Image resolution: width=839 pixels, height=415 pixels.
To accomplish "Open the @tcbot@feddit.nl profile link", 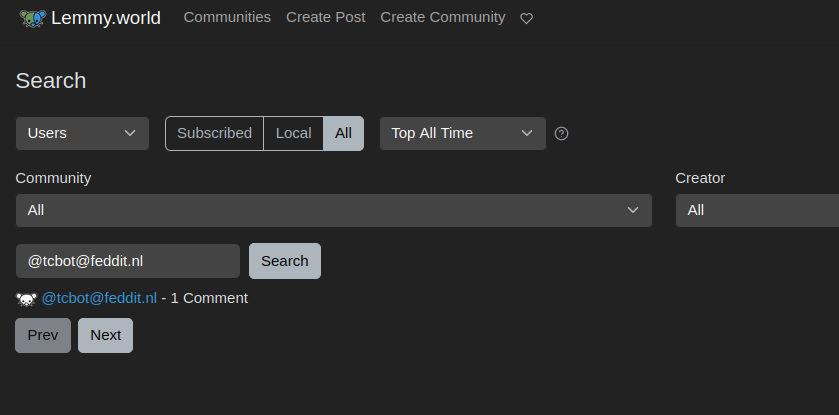I will 99,298.
